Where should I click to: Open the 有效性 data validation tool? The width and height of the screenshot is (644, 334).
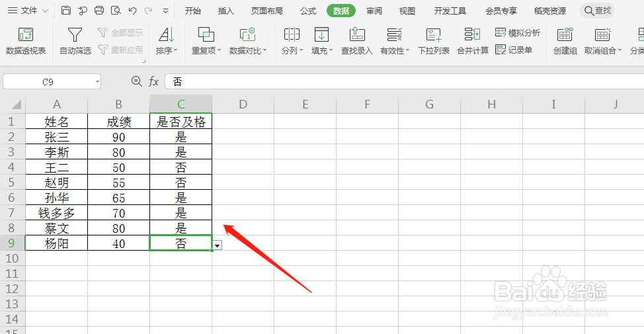(395, 40)
